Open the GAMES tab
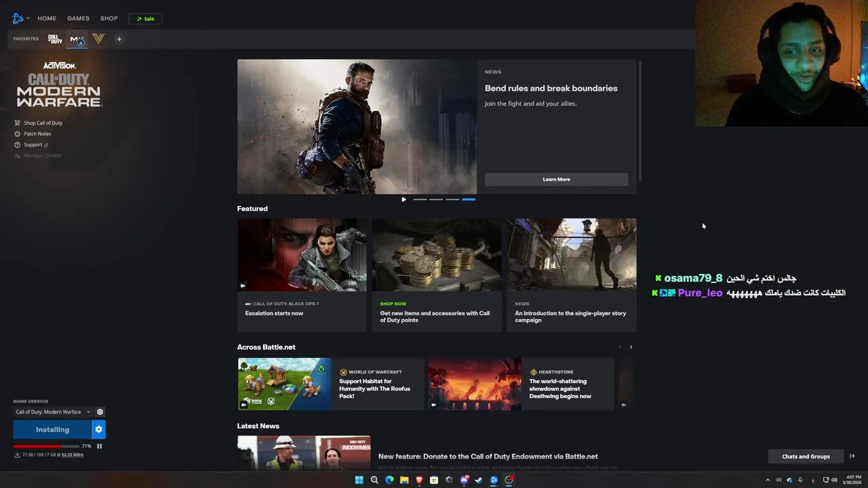Image resolution: width=868 pixels, height=488 pixels. (78, 18)
